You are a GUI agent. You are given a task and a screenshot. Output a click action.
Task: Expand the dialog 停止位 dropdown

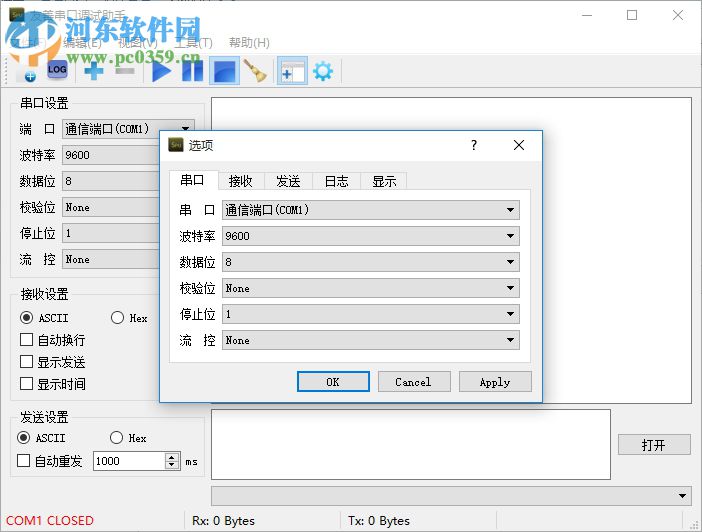[371, 314]
